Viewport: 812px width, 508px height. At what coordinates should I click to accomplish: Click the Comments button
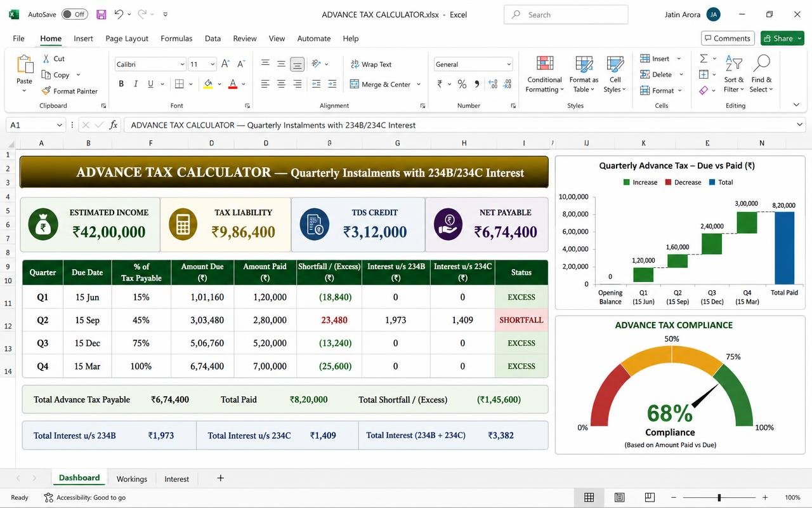(x=728, y=38)
